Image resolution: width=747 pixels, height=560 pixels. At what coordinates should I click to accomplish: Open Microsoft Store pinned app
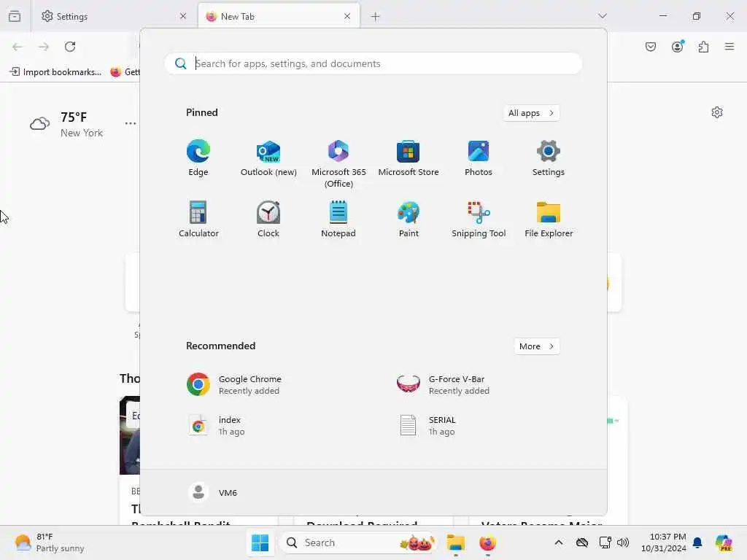[x=409, y=158]
